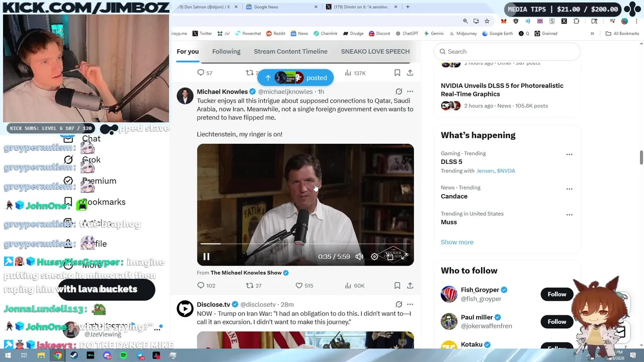The width and height of the screenshot is (644, 362).
Task: Click the page zoom magnifier in address bar
Action: point(465,21)
